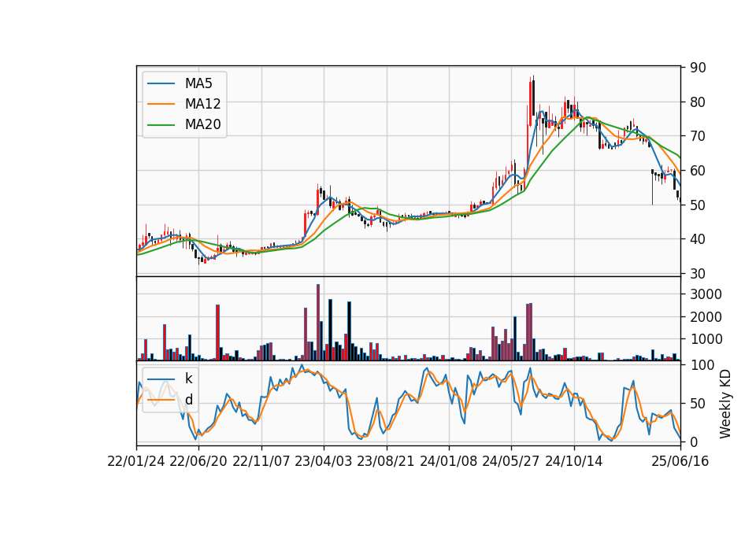Screen dimensions: 756x543
Task: Click the MA20 legend label
Action: click(202, 124)
